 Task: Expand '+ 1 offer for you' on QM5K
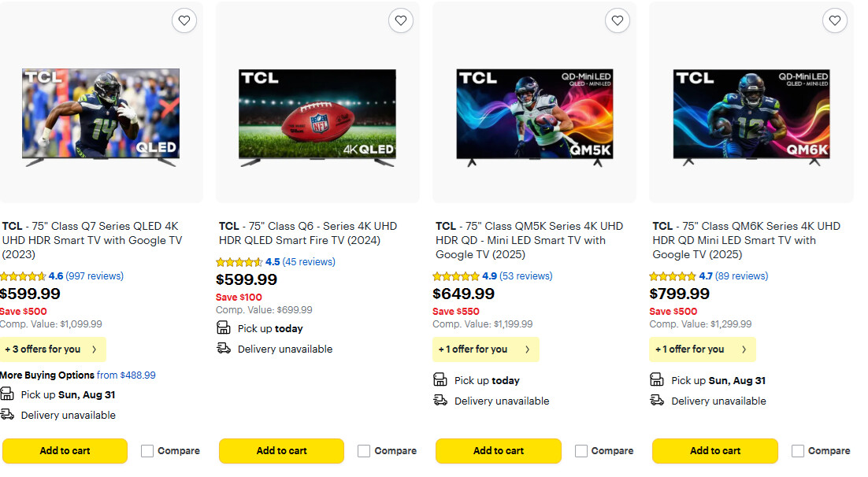[x=485, y=349]
